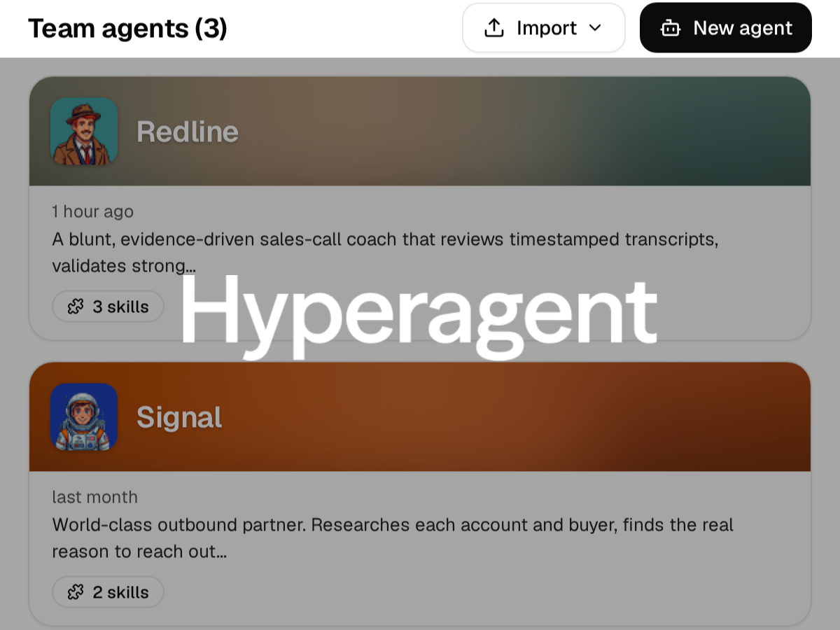Click the 2 skills badge
The image size is (840, 630).
tap(108, 592)
